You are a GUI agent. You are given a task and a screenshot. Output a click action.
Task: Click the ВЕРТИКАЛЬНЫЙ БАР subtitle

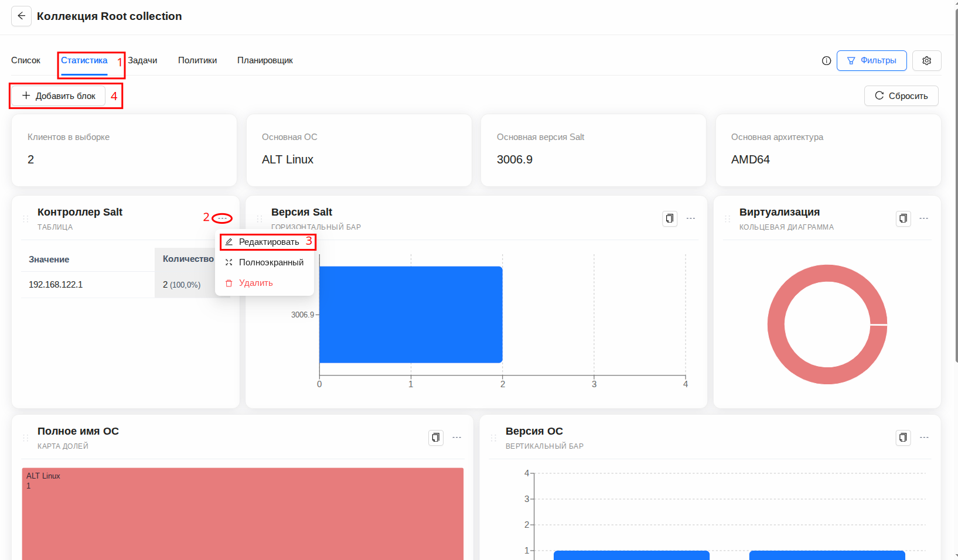[x=544, y=446]
